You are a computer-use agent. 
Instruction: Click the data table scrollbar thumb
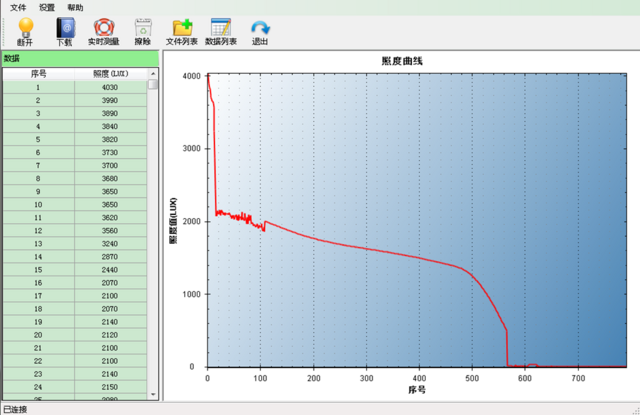(153, 85)
